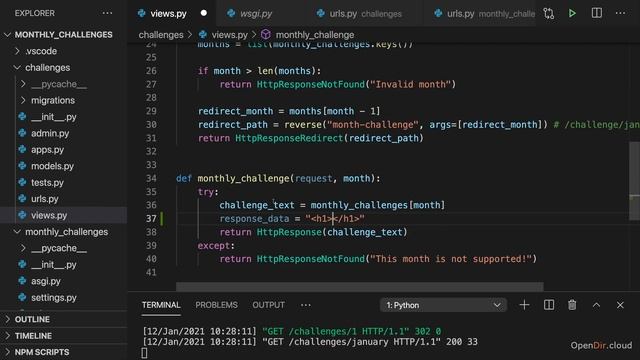
Task: Kill terminal with trash icon
Action: pyautogui.click(x=572, y=305)
